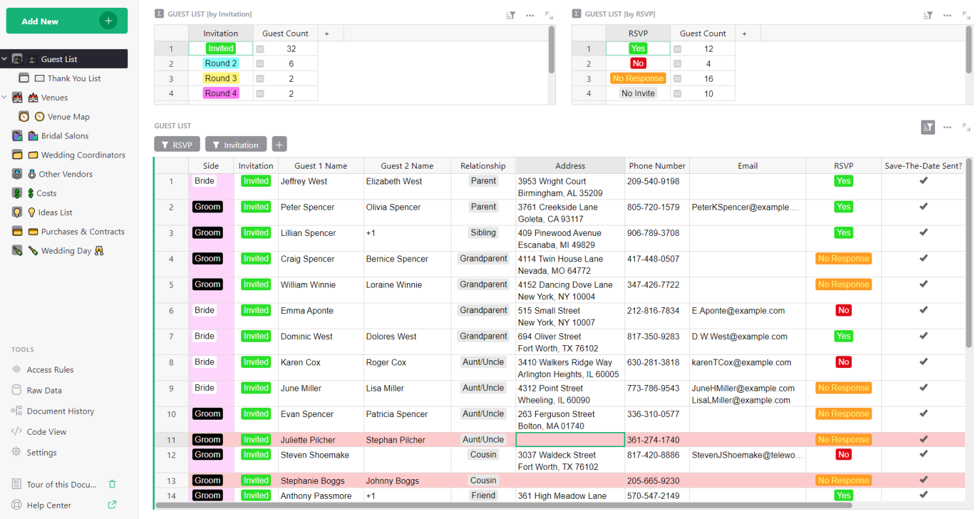Open Code View
Screen dimensions: 980x519
[46, 431]
